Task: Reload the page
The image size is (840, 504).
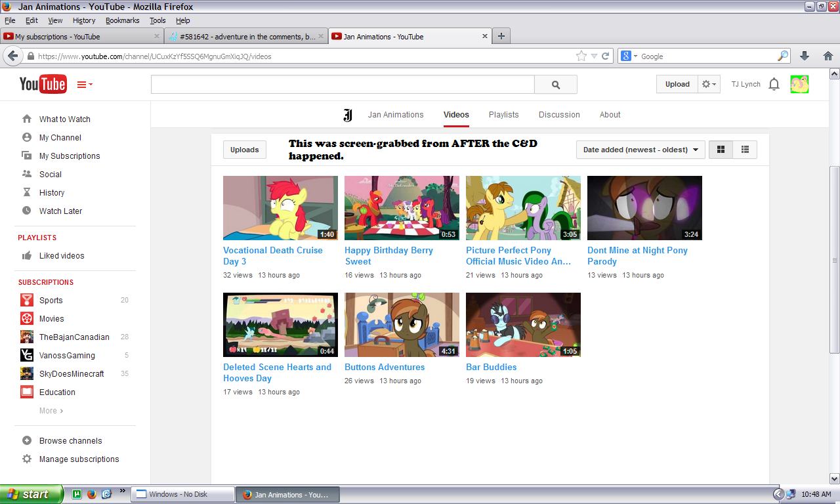Action: click(605, 56)
